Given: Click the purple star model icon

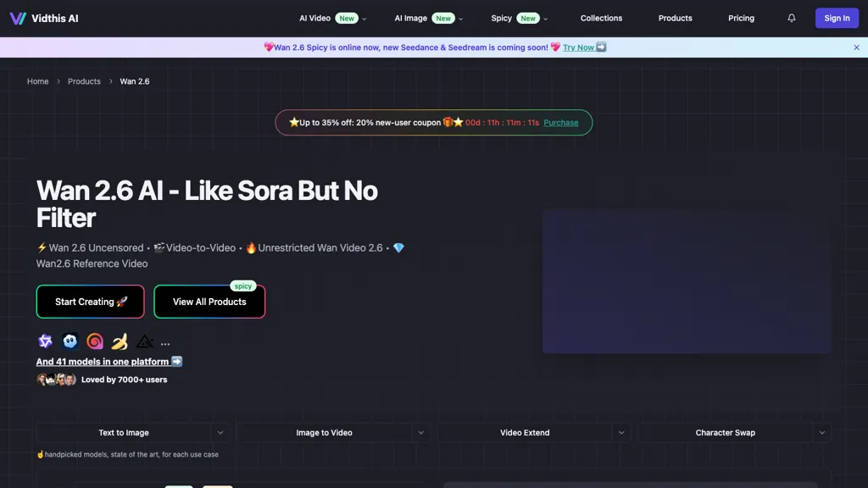Looking at the screenshot, I should pyautogui.click(x=46, y=341).
